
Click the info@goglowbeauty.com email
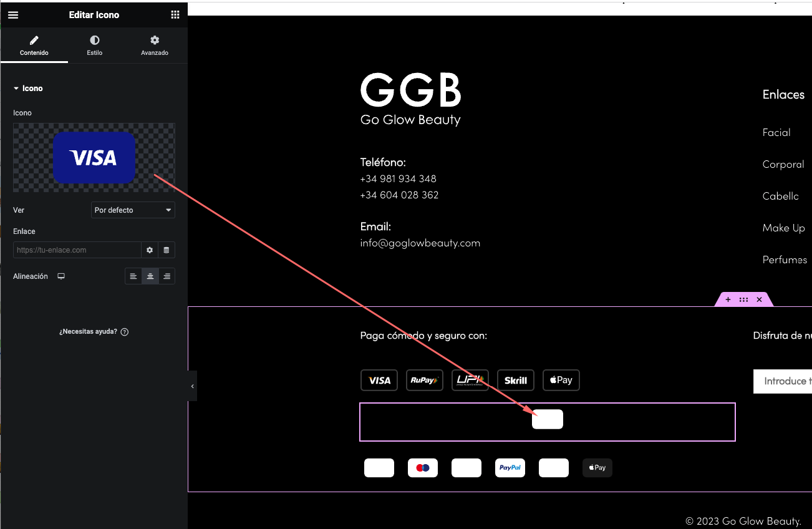(x=420, y=243)
